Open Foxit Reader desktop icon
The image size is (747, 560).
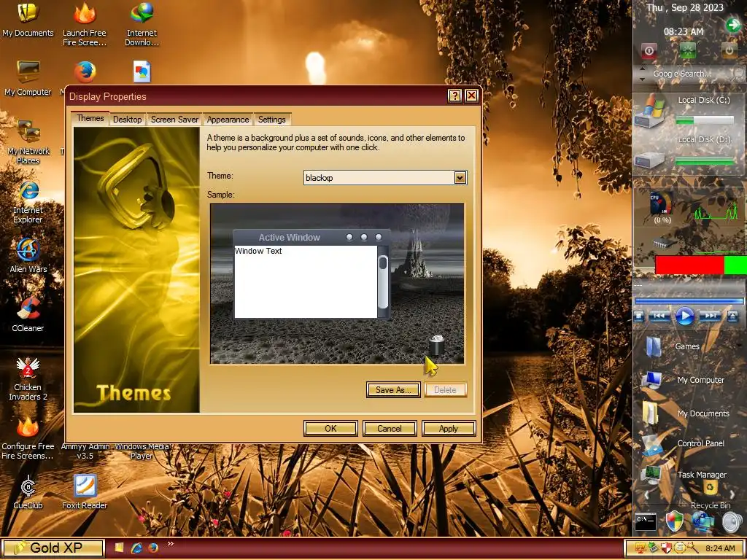(x=85, y=492)
